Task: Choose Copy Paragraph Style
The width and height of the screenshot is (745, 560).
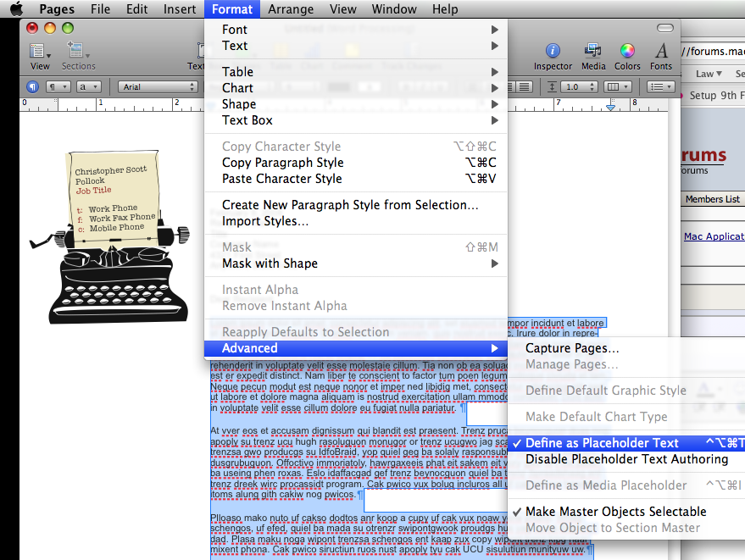Action: [x=356, y=163]
